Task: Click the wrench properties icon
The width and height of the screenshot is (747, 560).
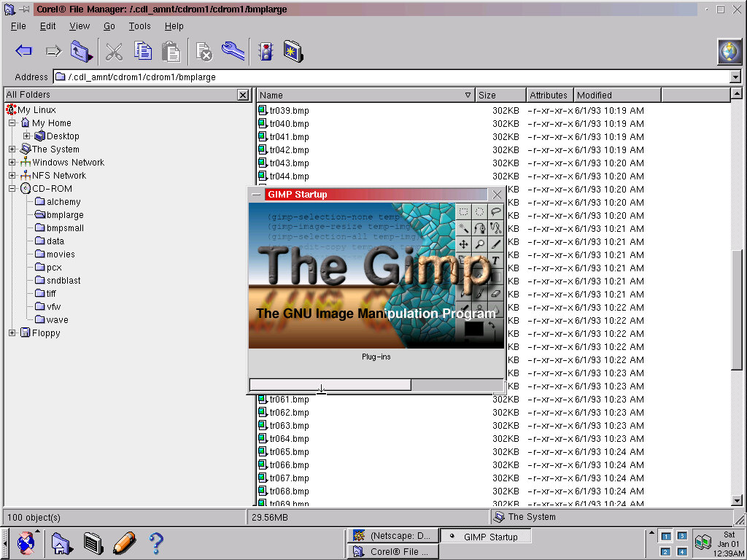Action: pyautogui.click(x=233, y=51)
